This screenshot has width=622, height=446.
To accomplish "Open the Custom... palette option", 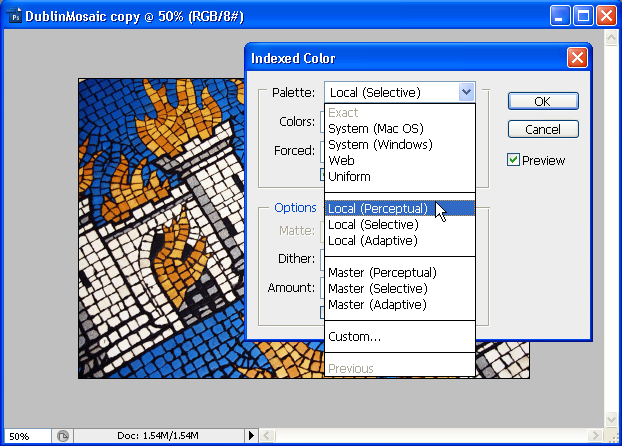I will point(354,337).
